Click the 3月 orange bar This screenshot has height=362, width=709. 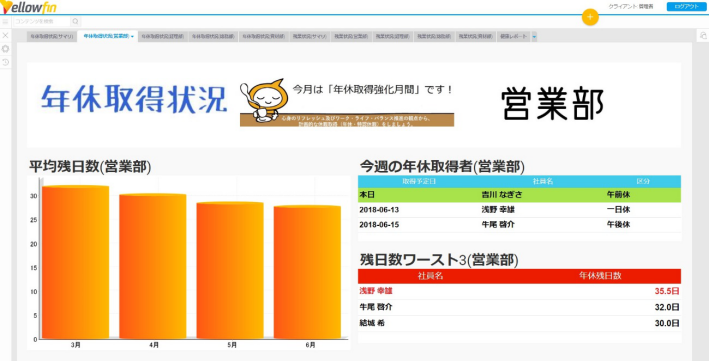76,262
